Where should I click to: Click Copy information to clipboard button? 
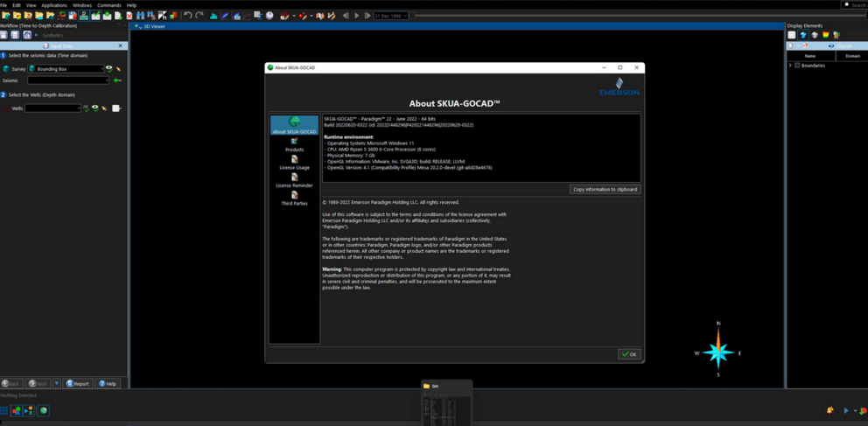[605, 189]
